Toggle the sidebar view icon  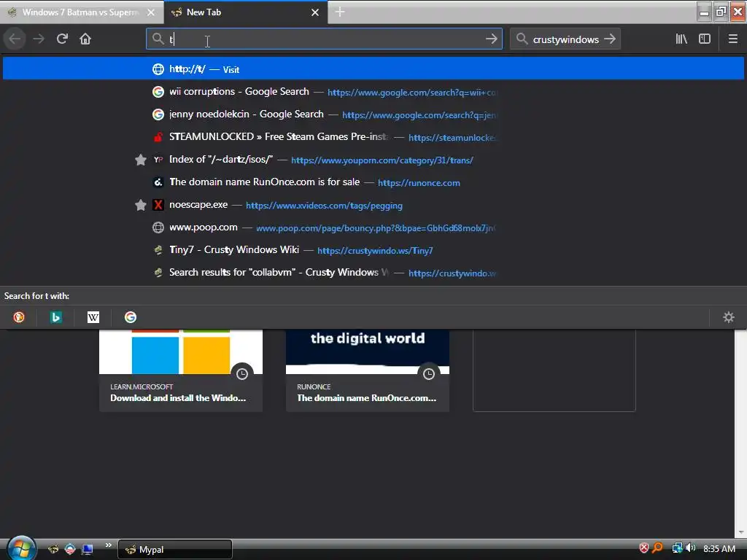705,39
